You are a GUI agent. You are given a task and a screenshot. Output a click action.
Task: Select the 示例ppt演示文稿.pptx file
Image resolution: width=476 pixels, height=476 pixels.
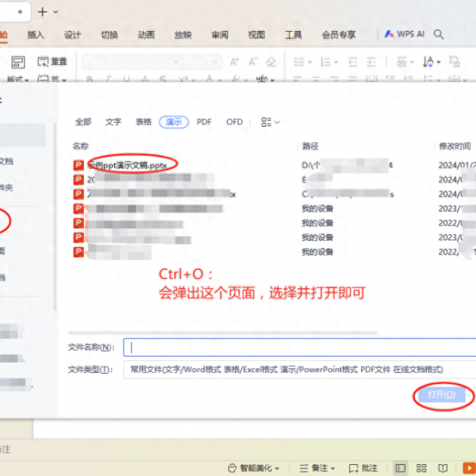point(127,165)
